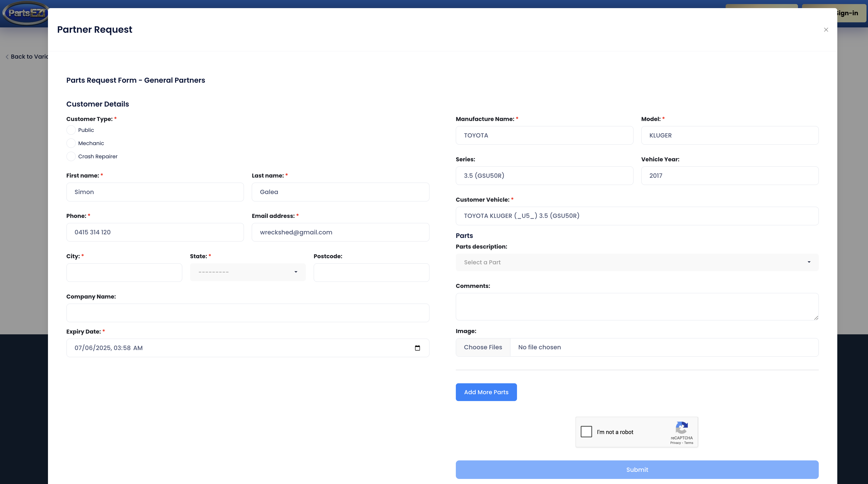Image resolution: width=868 pixels, height=484 pixels.
Task: Open the reCAPTCHA Privacy link
Action: click(x=675, y=443)
